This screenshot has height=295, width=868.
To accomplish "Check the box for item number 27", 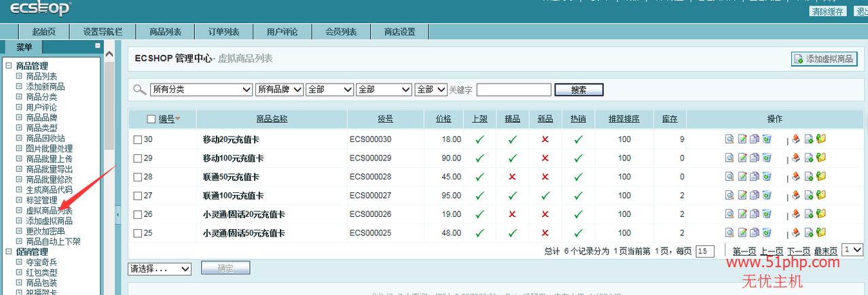I will 137,196.
